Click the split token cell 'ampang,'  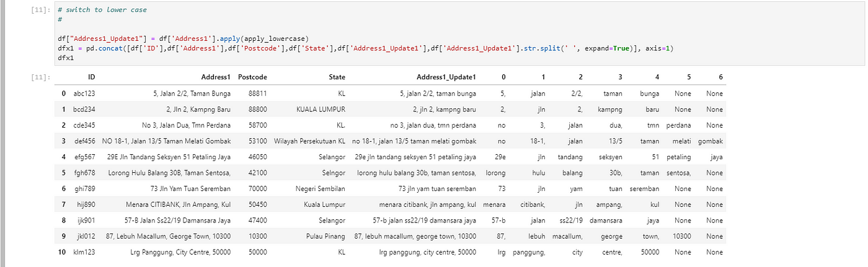point(609,204)
